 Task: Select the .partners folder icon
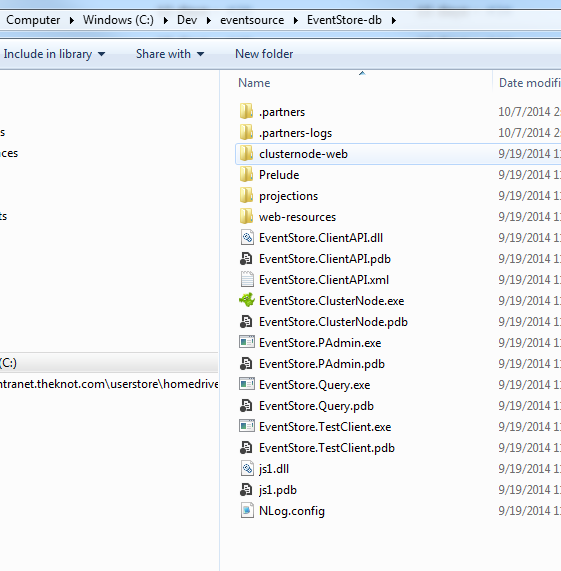(246, 111)
